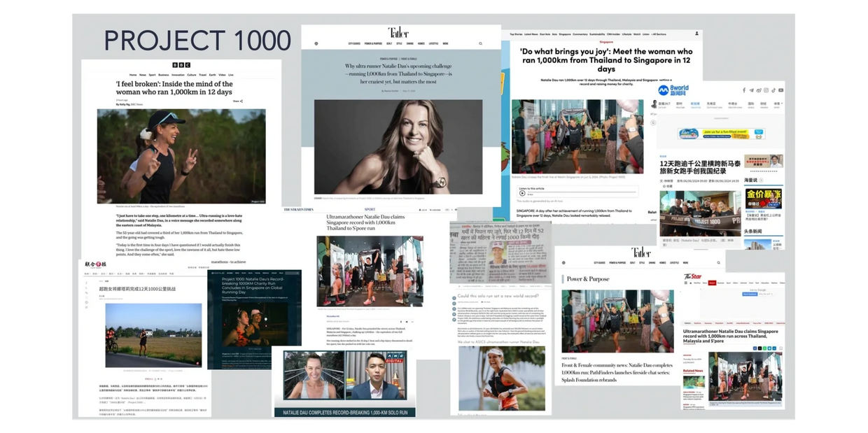This screenshot has height=433, width=868.
Task: Open the BBC 'I feel broken' headline
Action: (x=174, y=88)
